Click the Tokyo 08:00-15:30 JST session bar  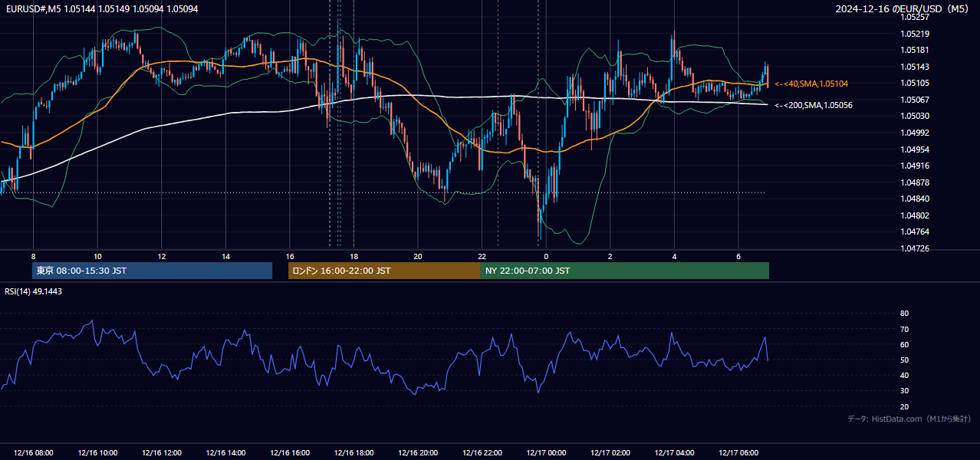[152, 271]
